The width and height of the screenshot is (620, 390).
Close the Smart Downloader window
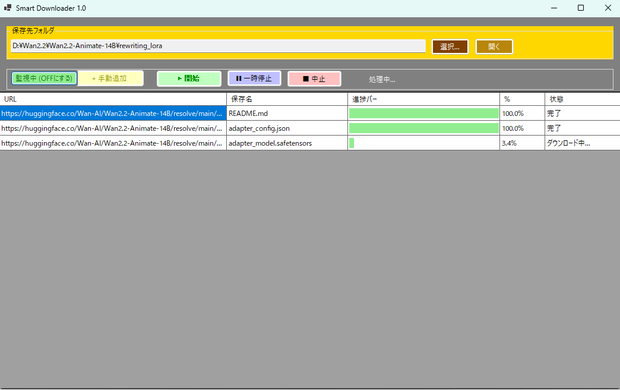pyautogui.click(x=608, y=8)
